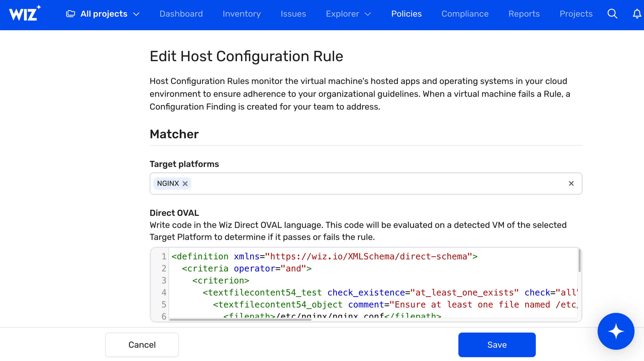Click the textfilecontent54_test line
The height and width of the screenshot is (361, 644).
coord(390,292)
